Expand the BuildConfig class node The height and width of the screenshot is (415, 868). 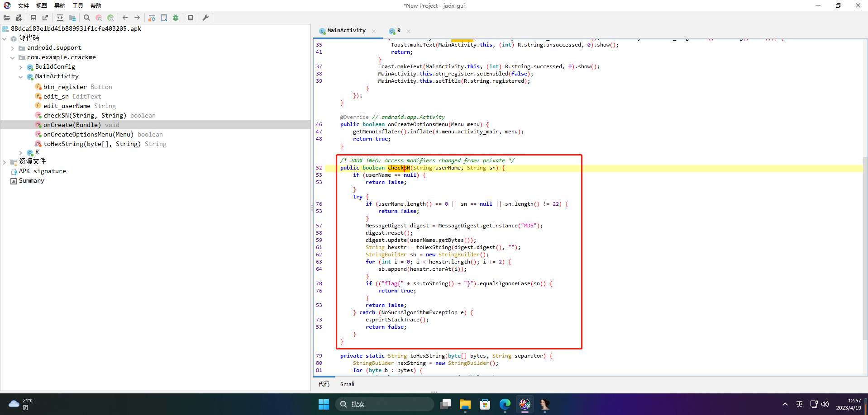click(21, 67)
